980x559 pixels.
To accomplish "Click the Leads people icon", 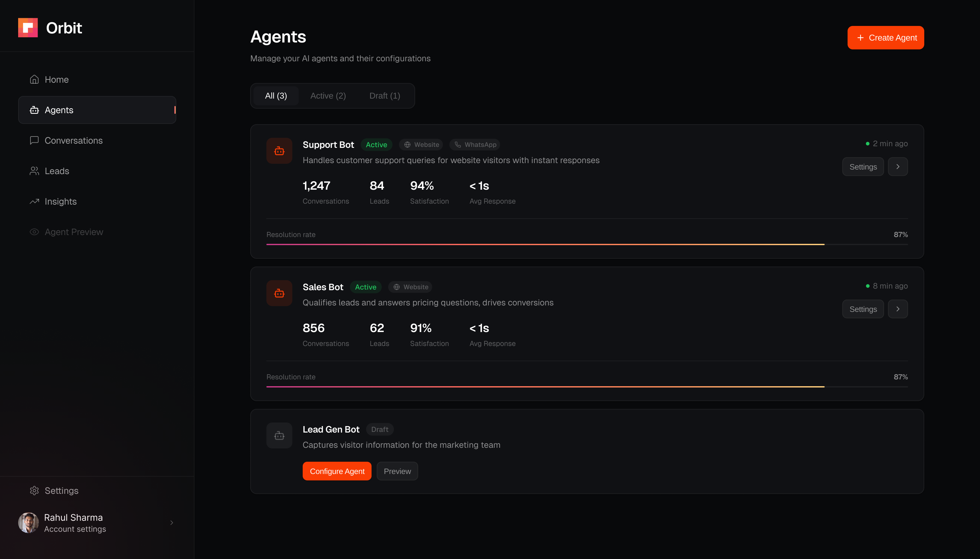I will (34, 171).
